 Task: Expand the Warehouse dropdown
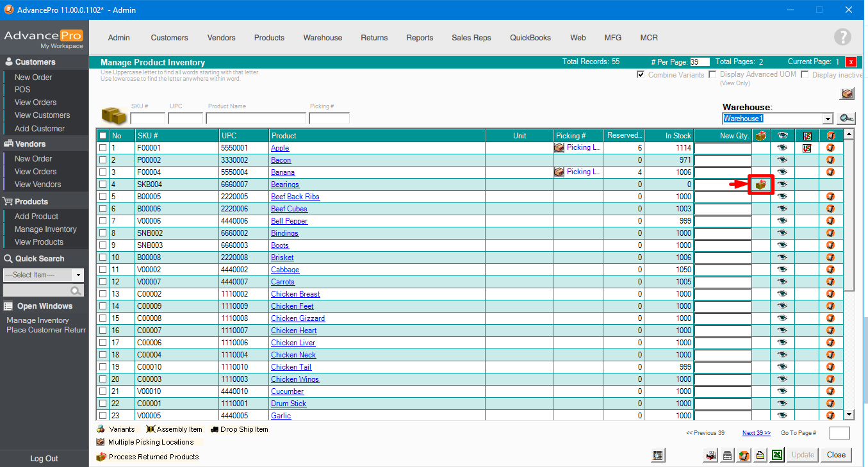point(828,119)
